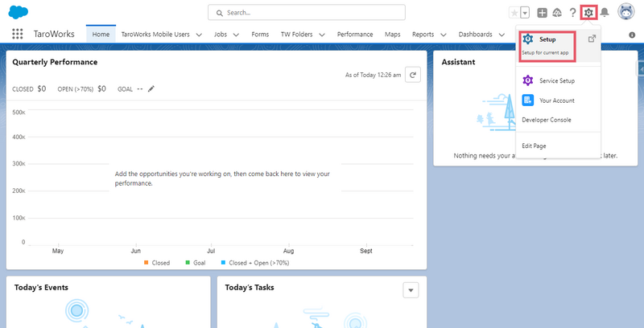Open the TaroWorks Mobile Users tab
The height and width of the screenshot is (328, 644).
tap(155, 35)
